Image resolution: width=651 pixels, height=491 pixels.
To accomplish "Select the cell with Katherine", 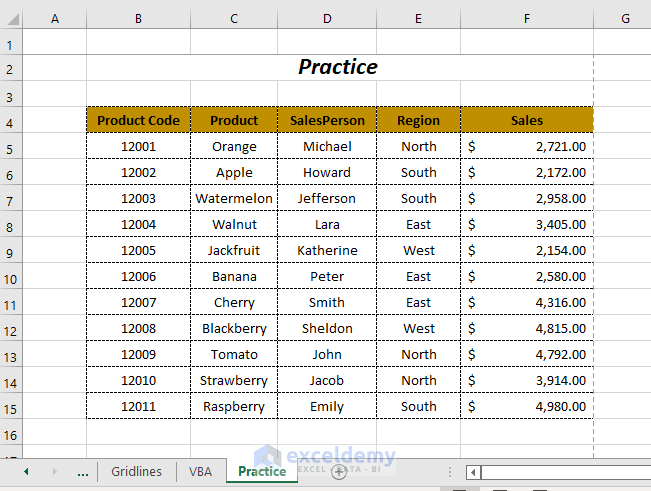I will 327,250.
